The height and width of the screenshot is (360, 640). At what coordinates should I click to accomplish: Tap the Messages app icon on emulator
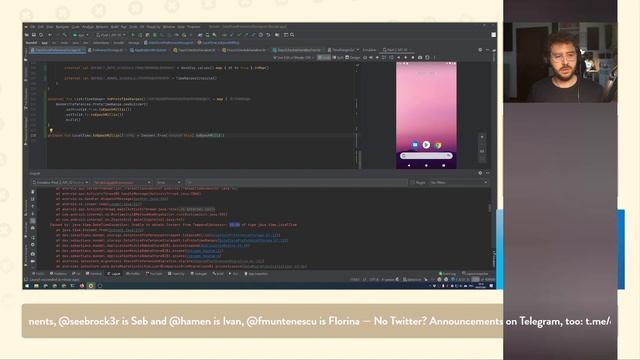tap(415, 145)
